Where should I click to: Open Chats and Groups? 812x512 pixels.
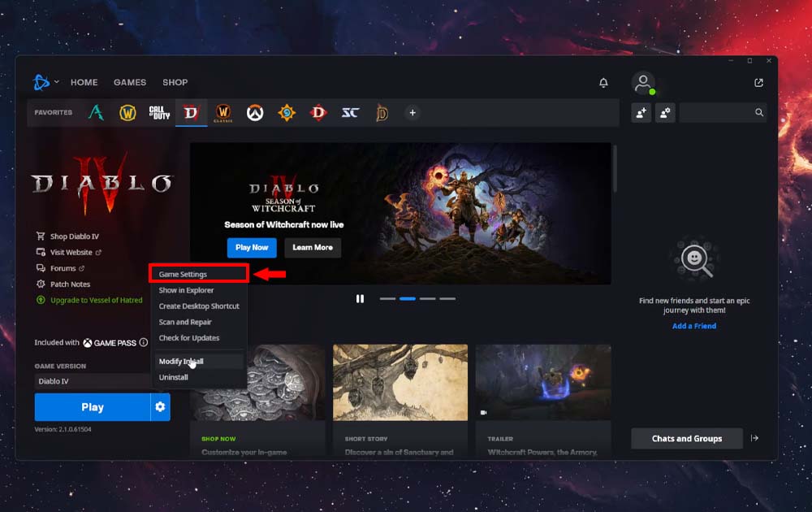[686, 438]
